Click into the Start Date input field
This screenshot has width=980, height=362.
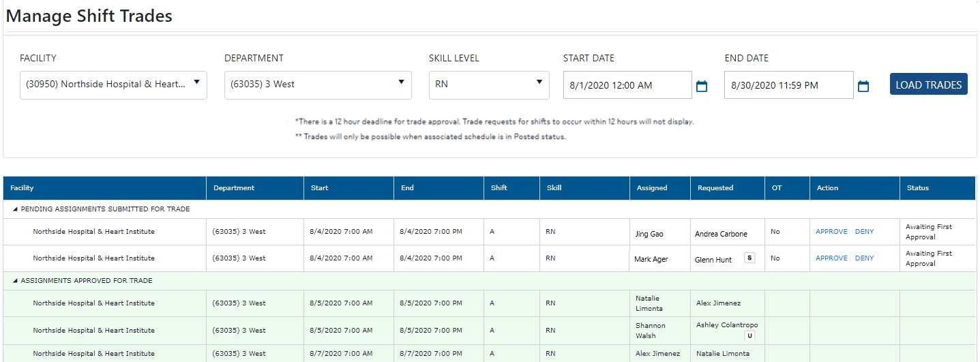[x=627, y=85]
